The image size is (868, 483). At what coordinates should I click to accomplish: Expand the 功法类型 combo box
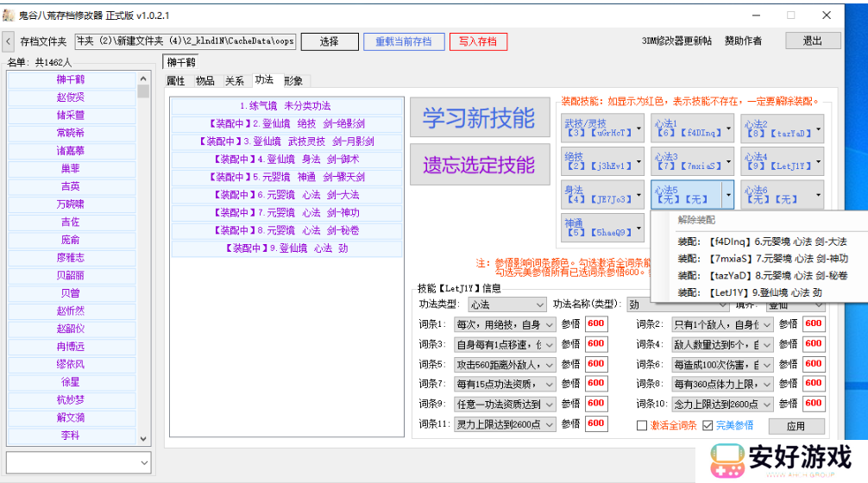(x=540, y=305)
